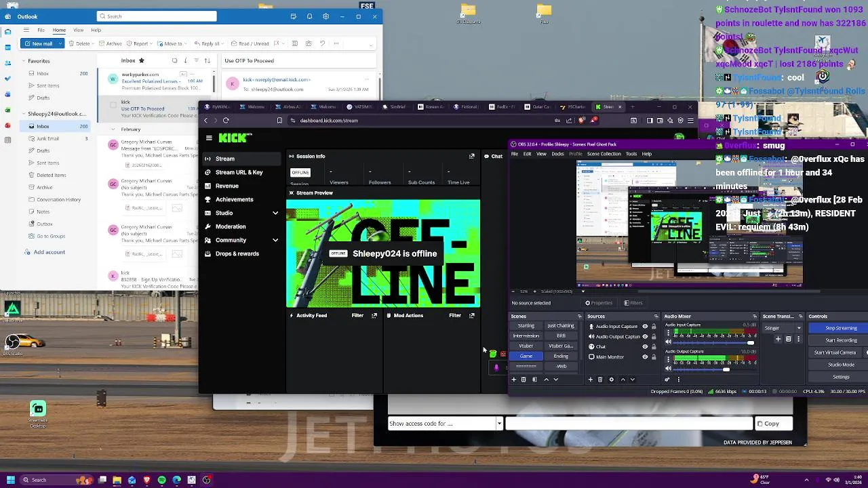
Task: Delete source using Sources panel trash icon
Action: coord(600,380)
